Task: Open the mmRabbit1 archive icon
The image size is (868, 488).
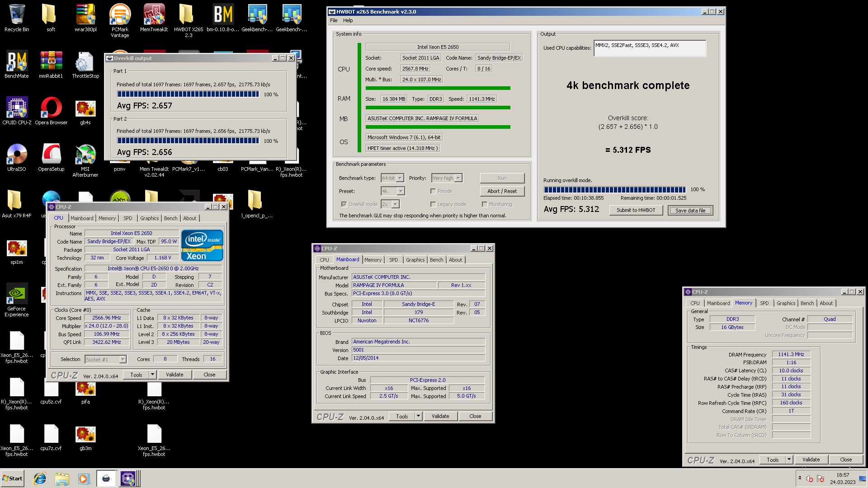Action: [x=51, y=65]
